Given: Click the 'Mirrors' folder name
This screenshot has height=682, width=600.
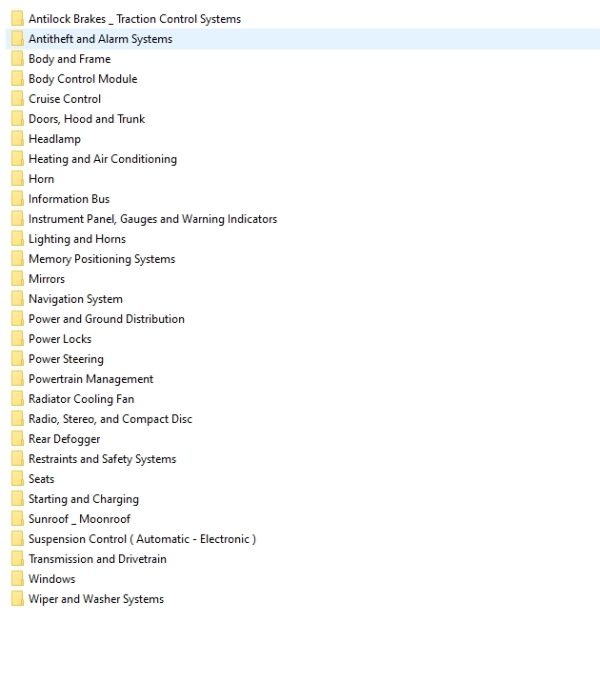Looking at the screenshot, I should pos(47,279).
